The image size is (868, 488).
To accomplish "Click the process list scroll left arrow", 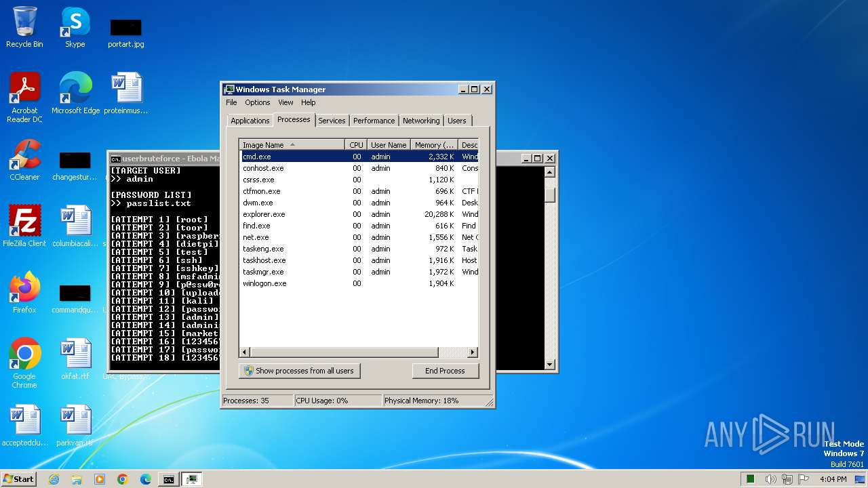I will (x=245, y=352).
